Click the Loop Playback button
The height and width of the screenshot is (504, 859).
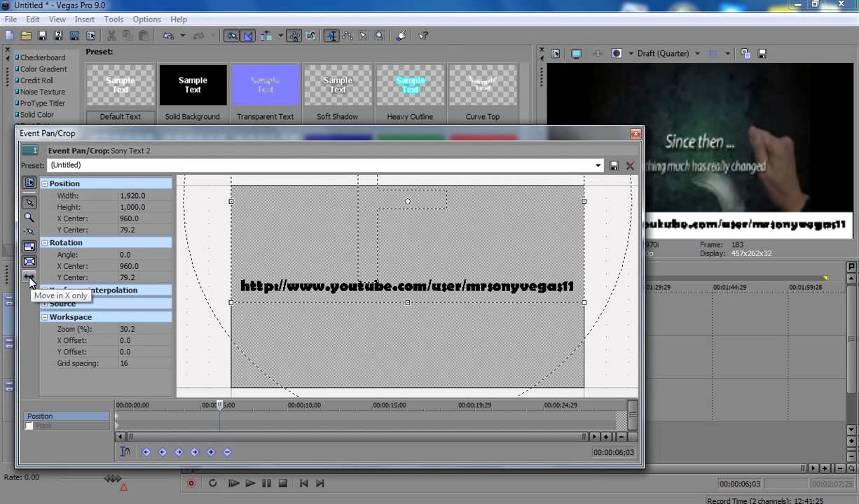tap(212, 483)
